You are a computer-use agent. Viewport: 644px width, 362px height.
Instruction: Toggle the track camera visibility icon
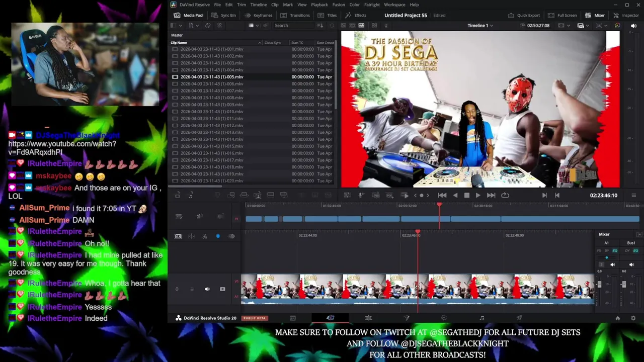click(222, 289)
